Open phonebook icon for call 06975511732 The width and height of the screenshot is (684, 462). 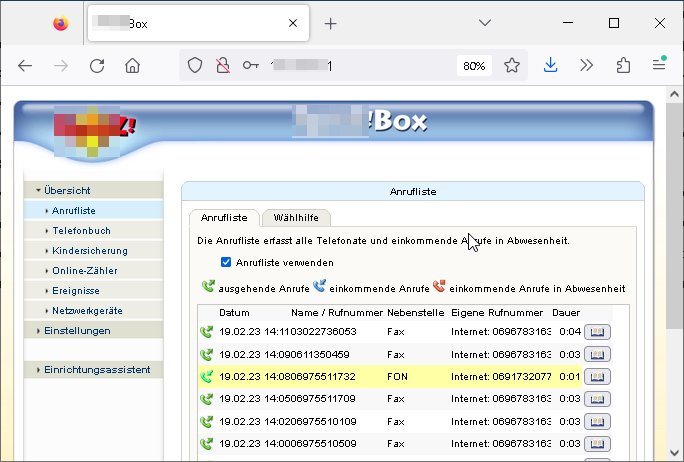point(597,376)
